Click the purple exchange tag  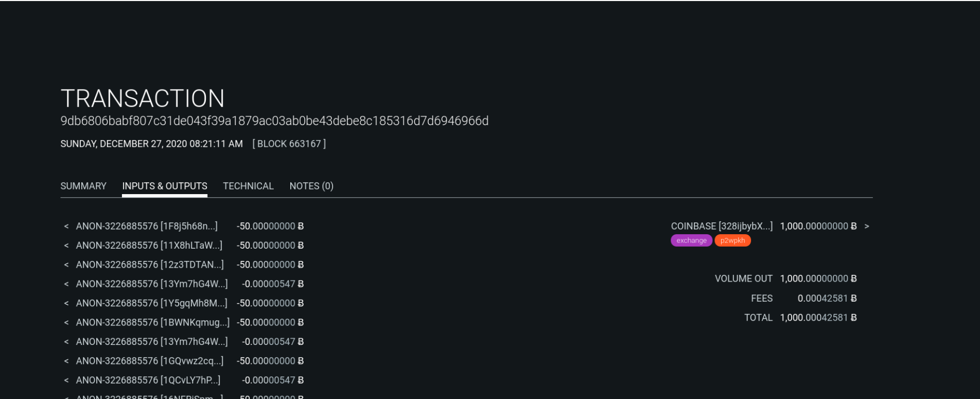tap(691, 240)
